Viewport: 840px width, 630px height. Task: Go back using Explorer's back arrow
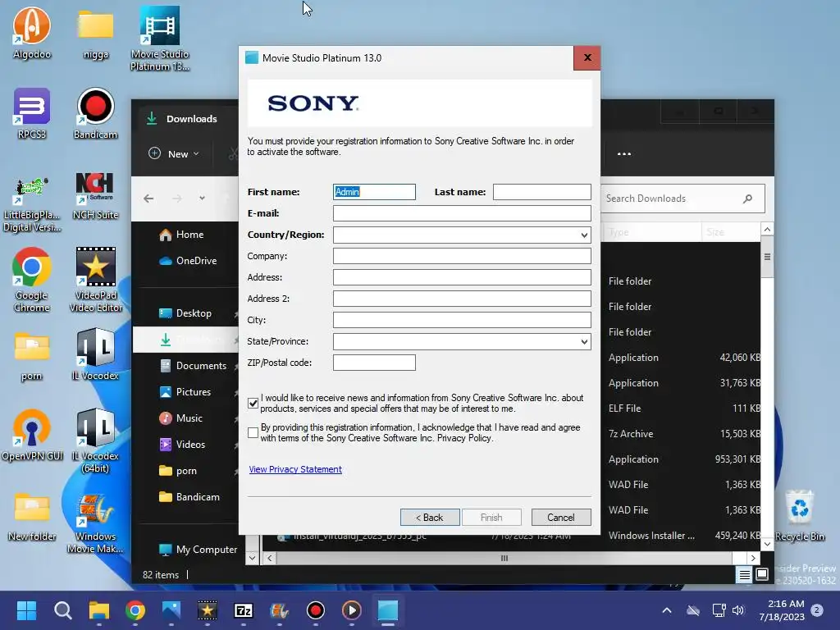(148, 199)
